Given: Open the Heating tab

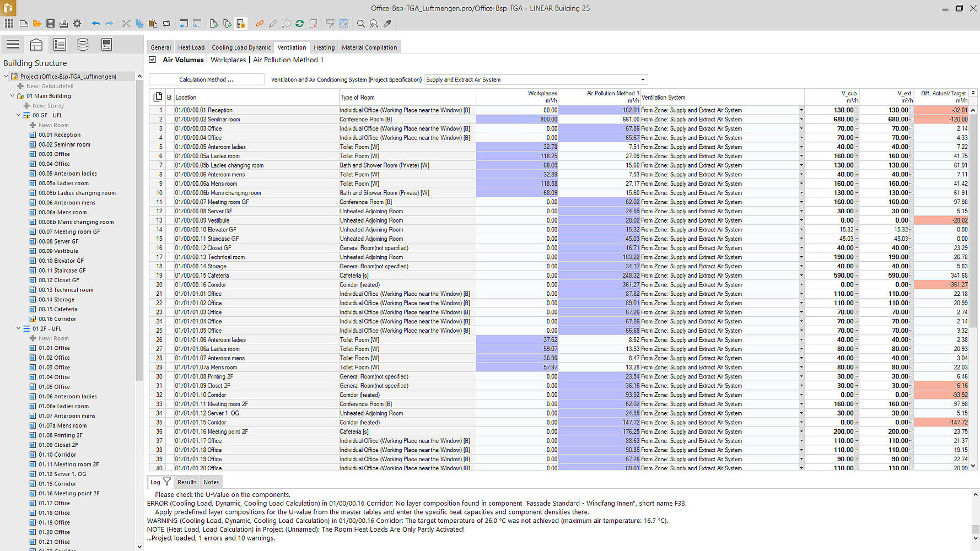Looking at the screenshot, I should (324, 47).
